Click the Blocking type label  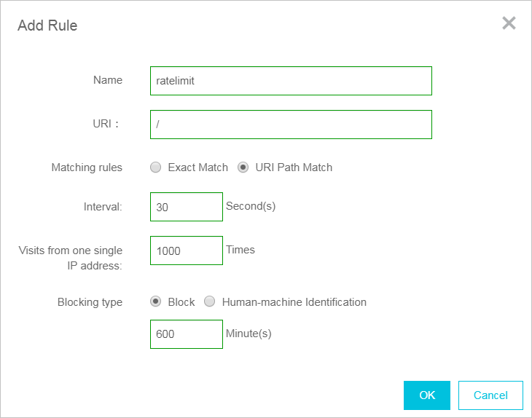pos(90,301)
